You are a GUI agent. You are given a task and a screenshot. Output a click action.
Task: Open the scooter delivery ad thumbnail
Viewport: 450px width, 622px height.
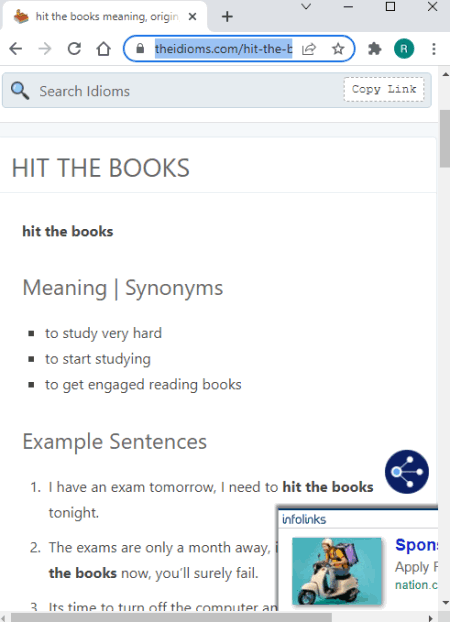point(337,571)
